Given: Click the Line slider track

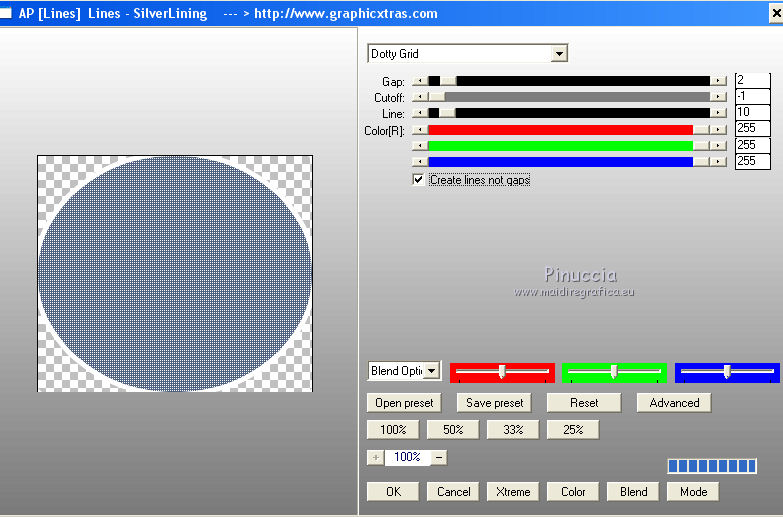Looking at the screenshot, I should (569, 113).
